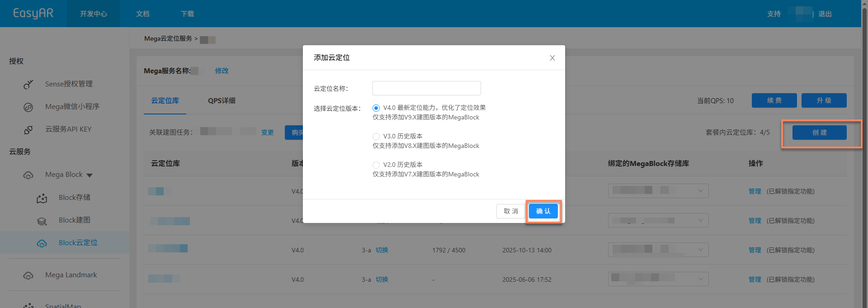The image size is (868, 308).
Task: Click 变更 next to 关联建图任务
Action: pos(268,133)
